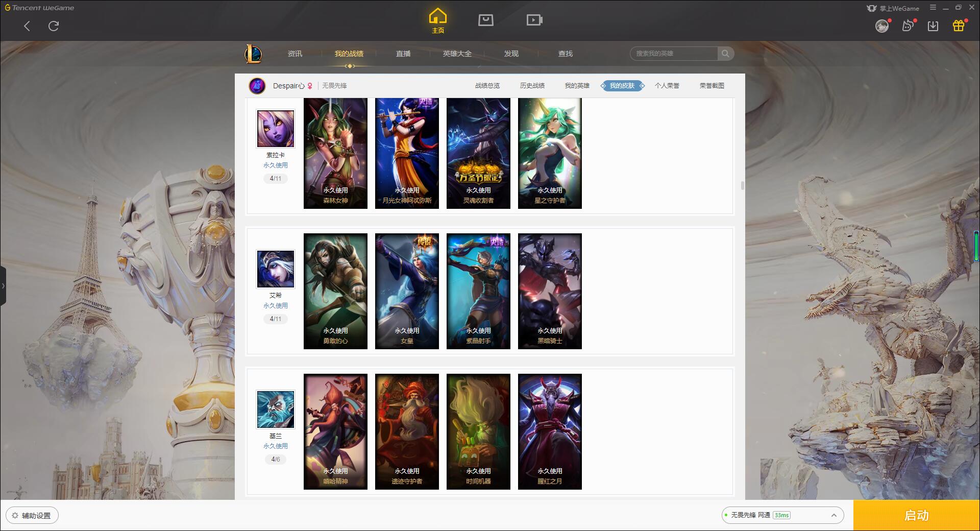Screen dimensions: 980x531
Task: Open the messages notification icon
Action: point(908,26)
